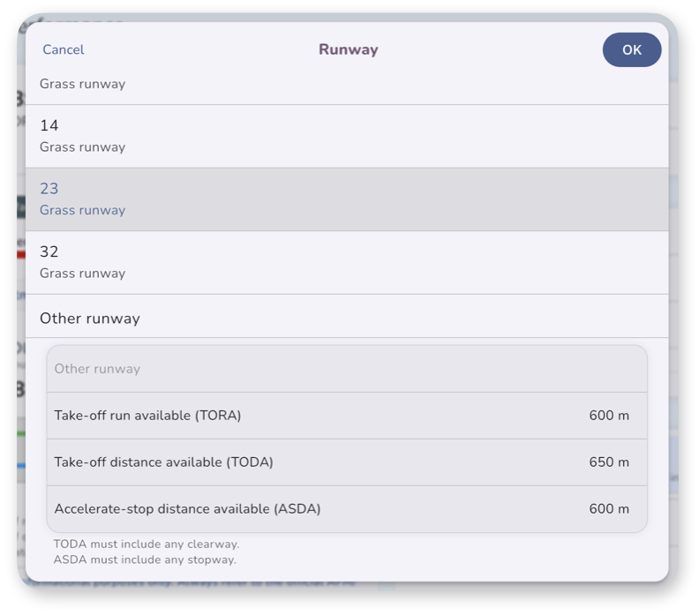Screen dimensions: 699x616
Task: Select the partially visible top Grass runway
Action: (x=347, y=86)
